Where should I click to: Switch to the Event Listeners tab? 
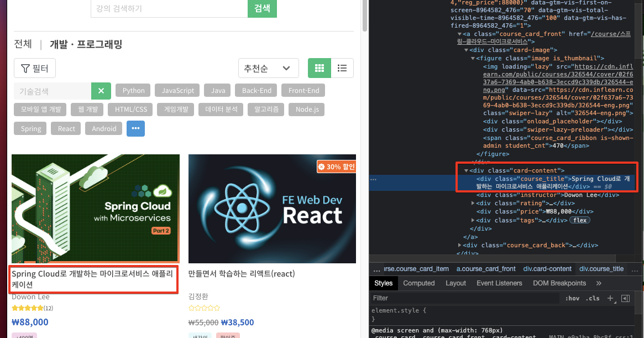(x=499, y=283)
